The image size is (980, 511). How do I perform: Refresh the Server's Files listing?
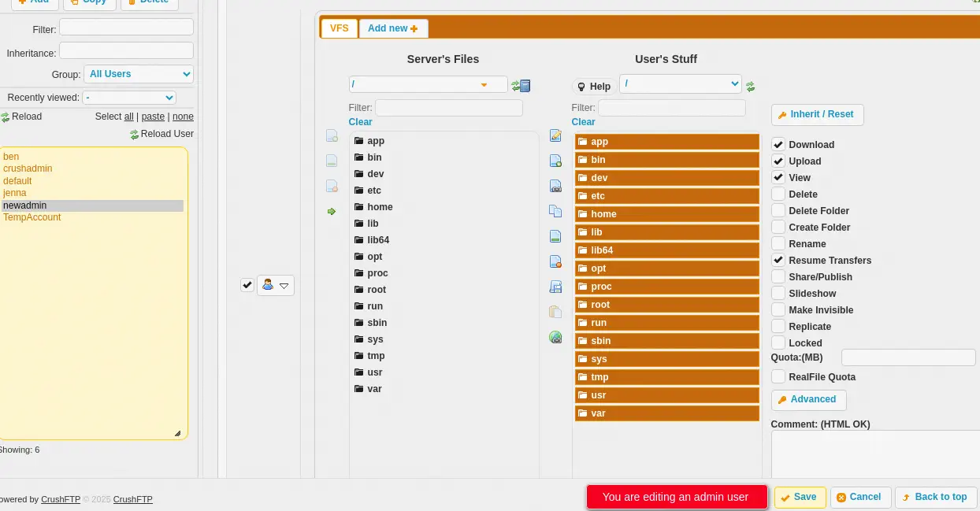click(x=515, y=86)
